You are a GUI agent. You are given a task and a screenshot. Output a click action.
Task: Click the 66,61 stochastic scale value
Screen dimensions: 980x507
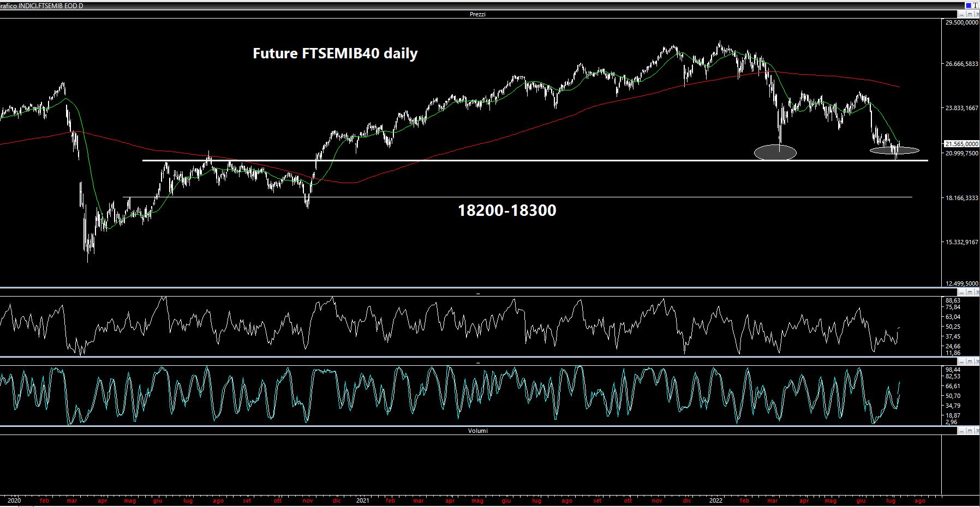tap(953, 386)
